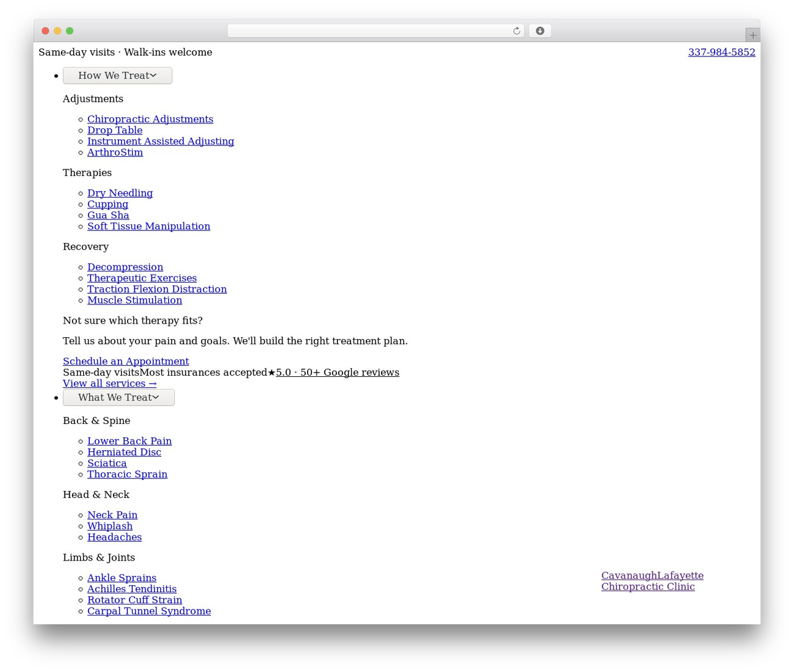Click the browser reload icon
The height and width of the screenshot is (672, 794).
click(x=516, y=31)
